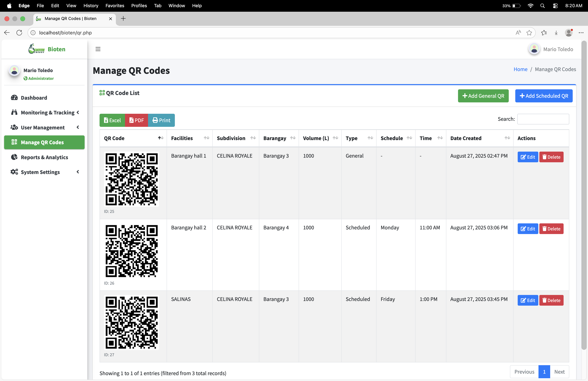
Task: Click the Reports & Analytics pie icon
Action: [14, 157]
